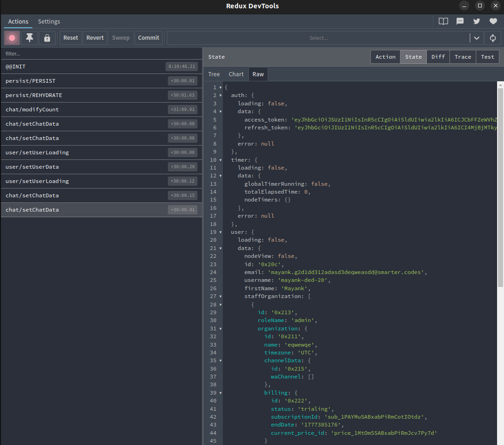Click the heart support icon

(493, 22)
